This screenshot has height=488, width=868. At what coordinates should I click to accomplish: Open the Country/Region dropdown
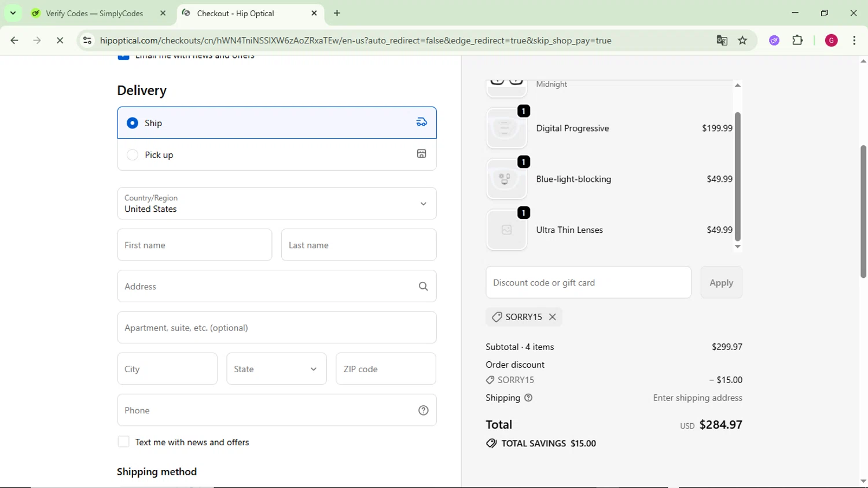277,203
